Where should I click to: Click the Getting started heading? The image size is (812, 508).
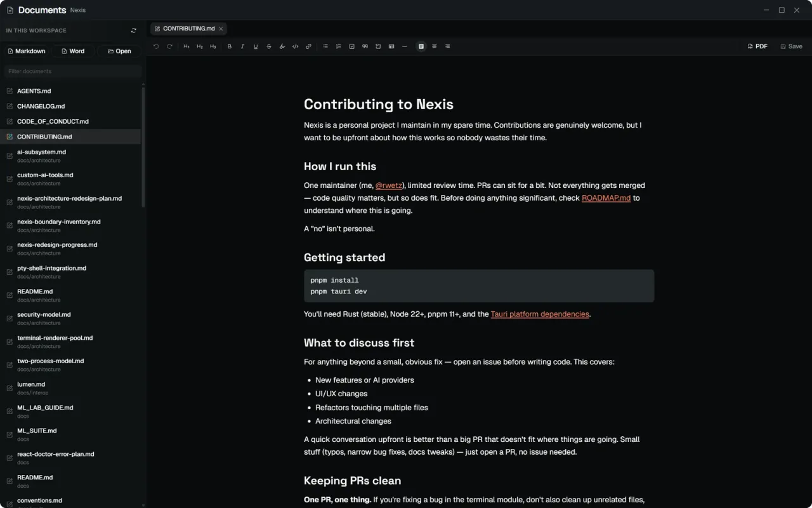coord(344,257)
